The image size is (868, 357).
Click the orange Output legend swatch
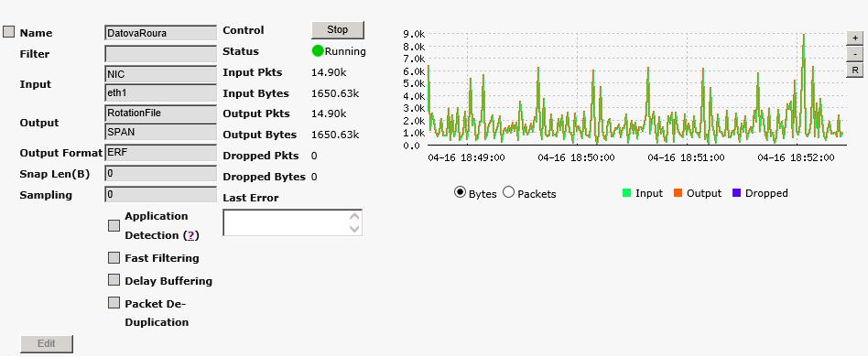(x=678, y=193)
